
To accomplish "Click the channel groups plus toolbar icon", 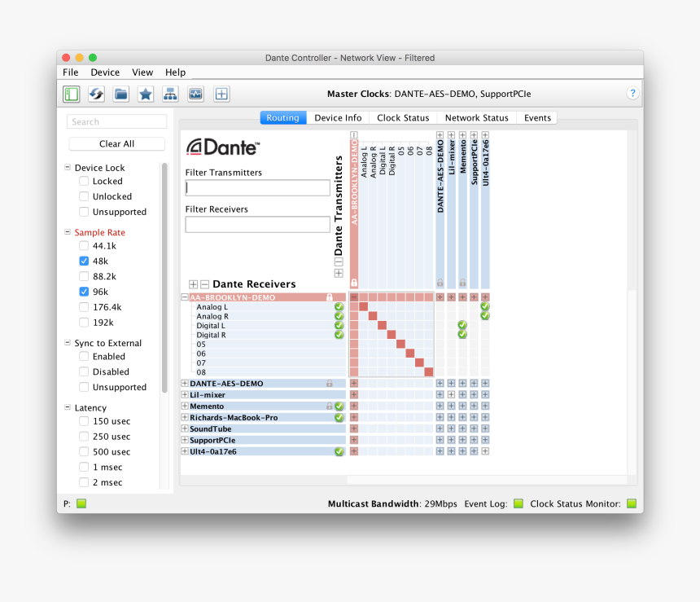I will pos(221,94).
